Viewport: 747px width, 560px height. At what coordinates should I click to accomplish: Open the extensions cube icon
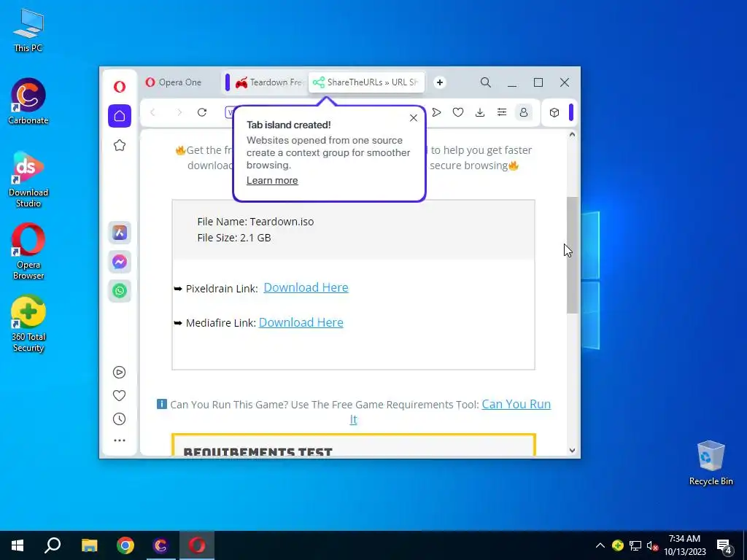tap(554, 112)
